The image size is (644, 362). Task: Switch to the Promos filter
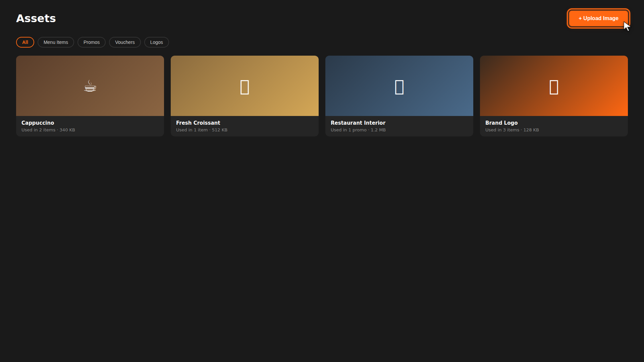tap(92, 42)
